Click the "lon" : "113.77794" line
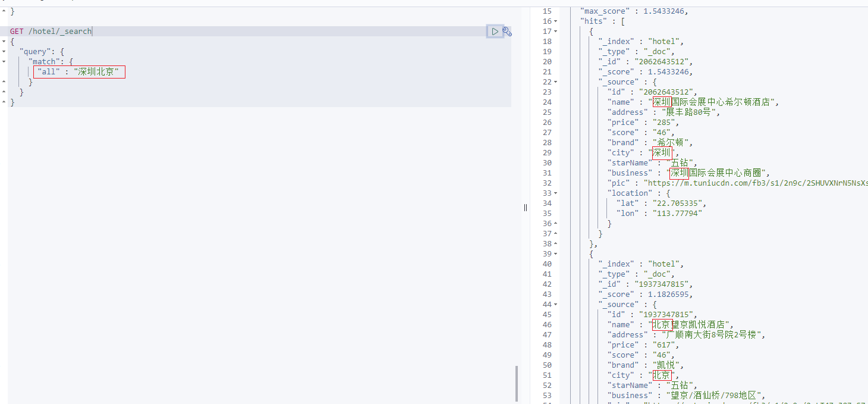Screen dimensions: 868x404 point(659,214)
